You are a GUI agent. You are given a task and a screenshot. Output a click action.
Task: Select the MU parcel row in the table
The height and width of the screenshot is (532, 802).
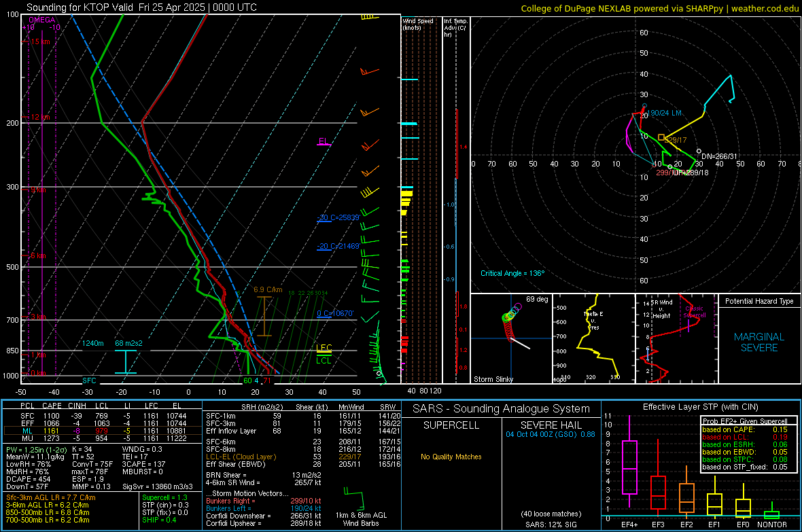103,438
